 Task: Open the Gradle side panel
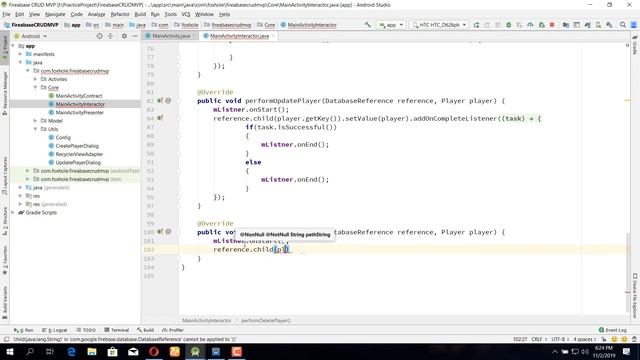pyautogui.click(x=635, y=45)
